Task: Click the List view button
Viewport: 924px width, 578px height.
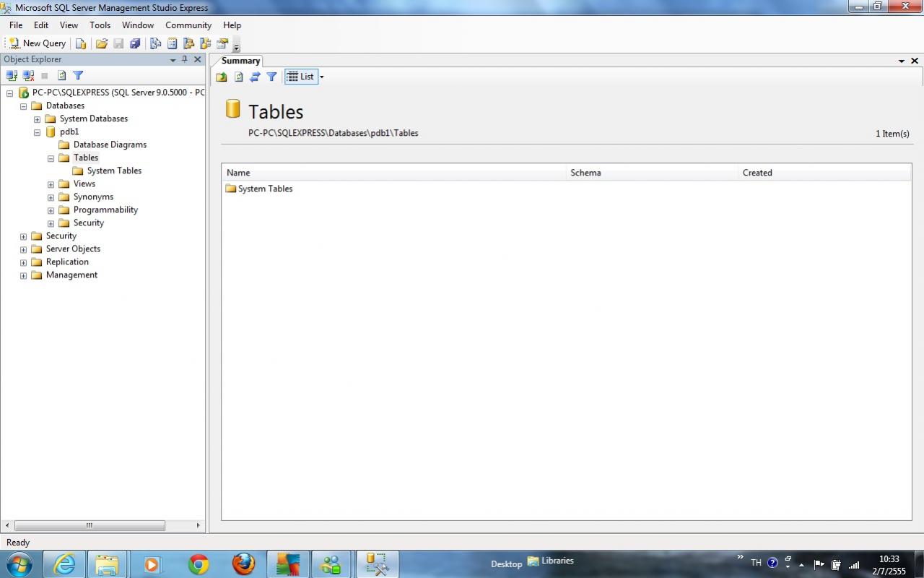Action: tap(300, 77)
